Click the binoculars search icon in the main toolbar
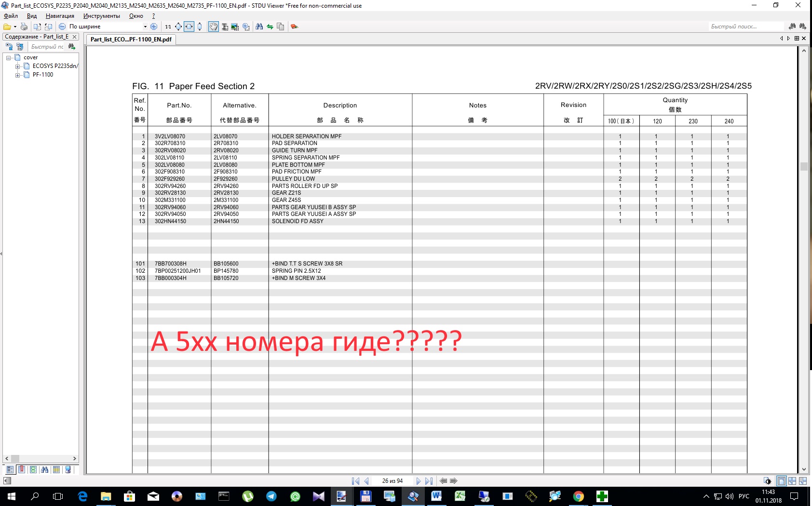 259,27
